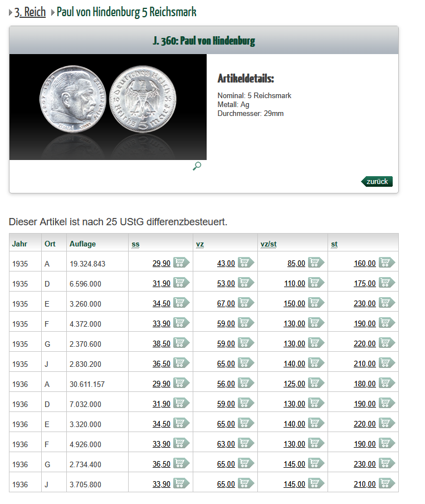Add 1935 D ss coin to cart

click(181, 283)
